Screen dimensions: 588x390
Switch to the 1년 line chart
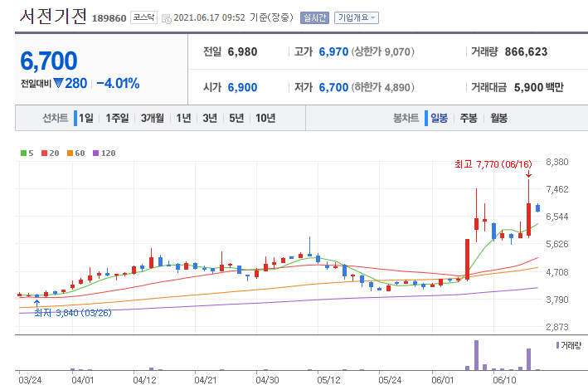click(183, 118)
